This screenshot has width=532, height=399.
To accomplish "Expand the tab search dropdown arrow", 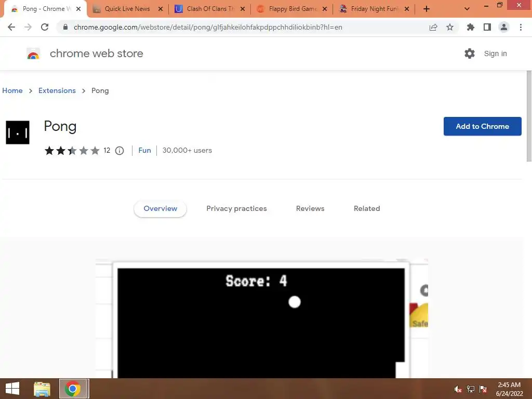I will click(467, 9).
